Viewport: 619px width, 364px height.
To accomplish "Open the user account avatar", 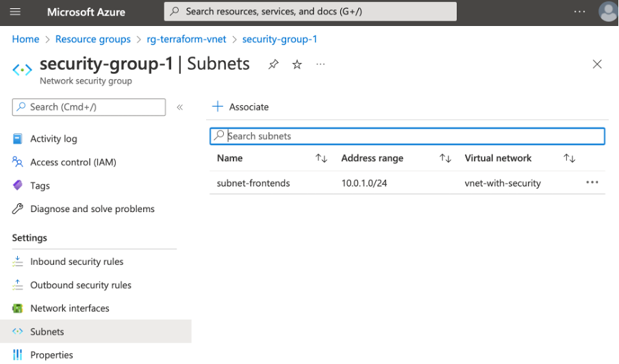I will tap(608, 12).
